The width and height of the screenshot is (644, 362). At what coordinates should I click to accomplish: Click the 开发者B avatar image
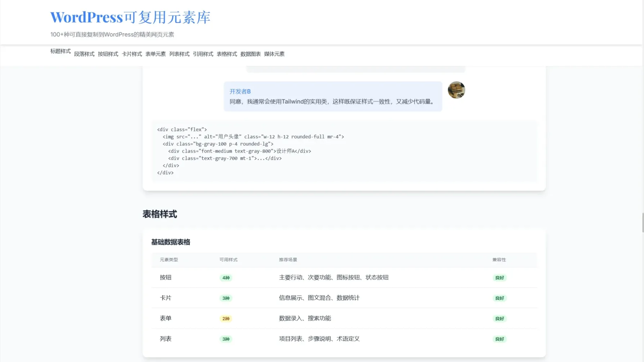(456, 90)
